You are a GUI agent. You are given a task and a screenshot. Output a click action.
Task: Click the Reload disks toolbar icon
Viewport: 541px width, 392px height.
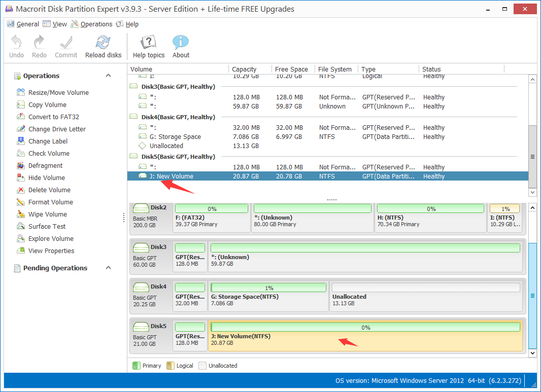103,46
